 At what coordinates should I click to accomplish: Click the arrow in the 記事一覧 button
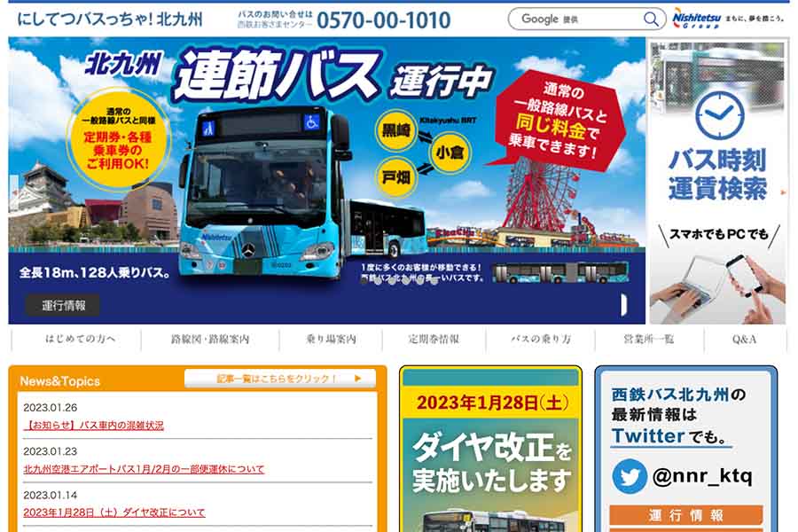(358, 379)
